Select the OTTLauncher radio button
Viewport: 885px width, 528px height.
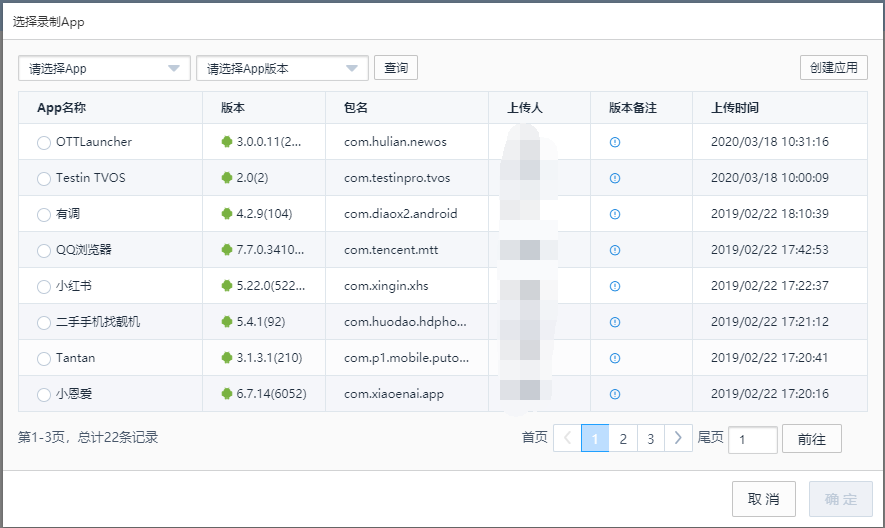pyautogui.click(x=43, y=143)
